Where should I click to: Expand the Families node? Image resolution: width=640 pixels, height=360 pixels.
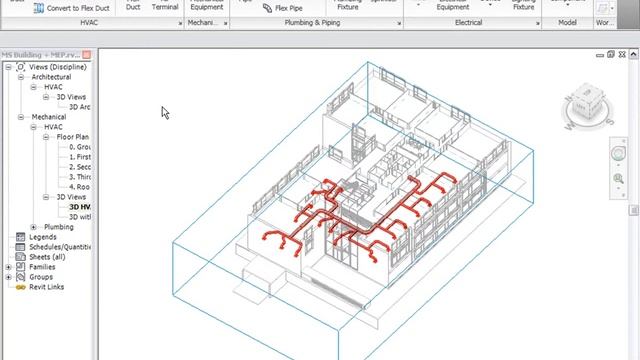coord(8,267)
